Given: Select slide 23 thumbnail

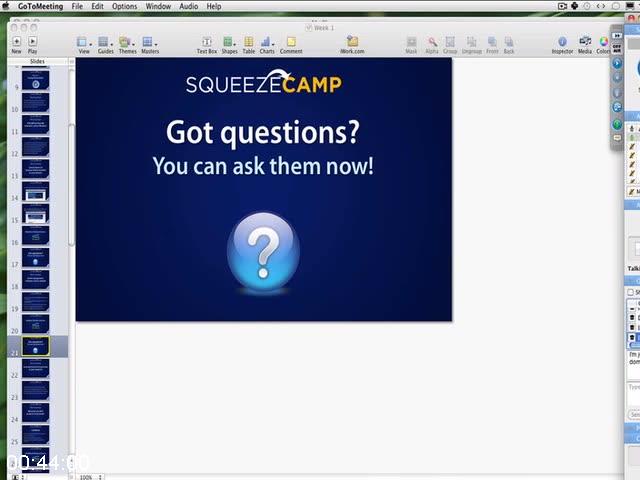Looking at the screenshot, I should click(x=36, y=390).
